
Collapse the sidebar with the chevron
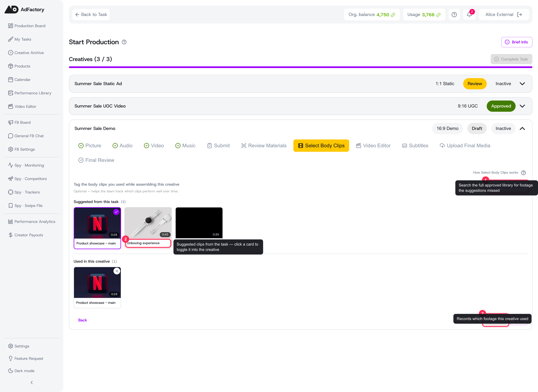point(32,382)
